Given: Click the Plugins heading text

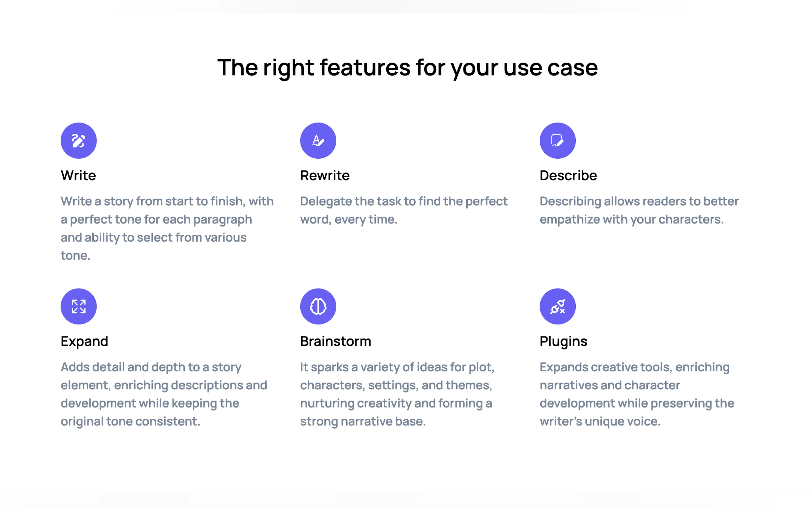Looking at the screenshot, I should [x=563, y=341].
